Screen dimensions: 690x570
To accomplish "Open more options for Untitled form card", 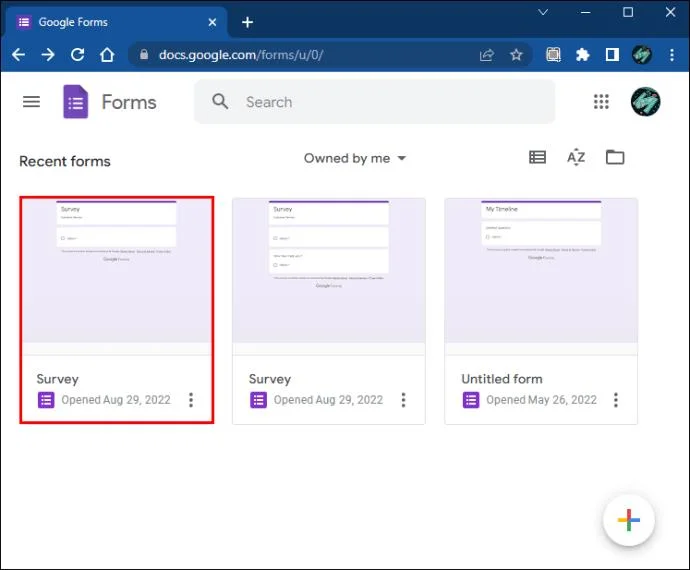I will 616,400.
